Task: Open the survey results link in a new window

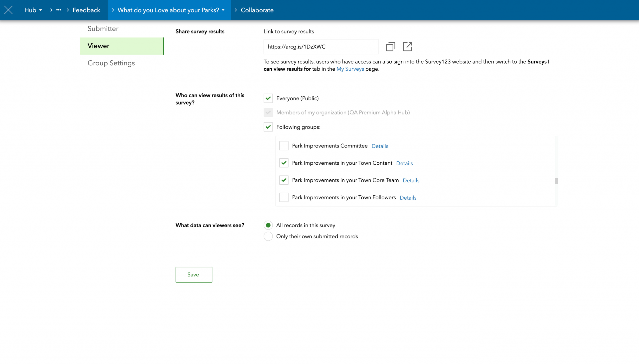Action: tap(407, 46)
